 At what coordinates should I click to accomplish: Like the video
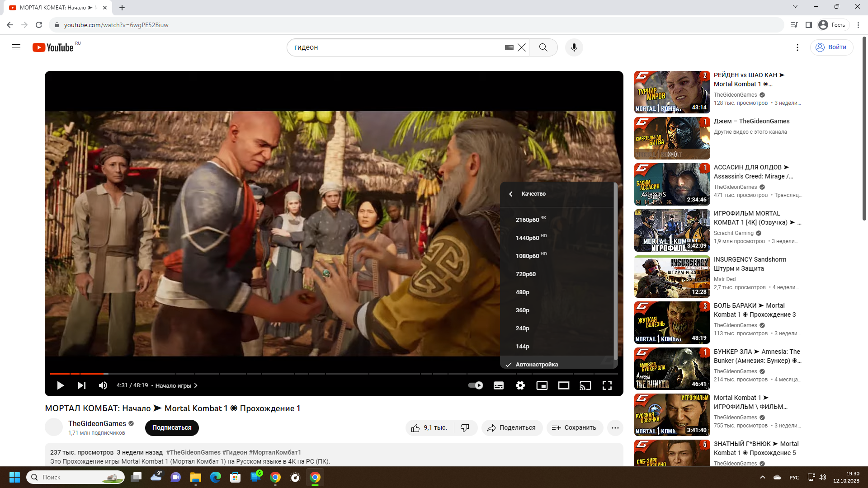point(430,427)
